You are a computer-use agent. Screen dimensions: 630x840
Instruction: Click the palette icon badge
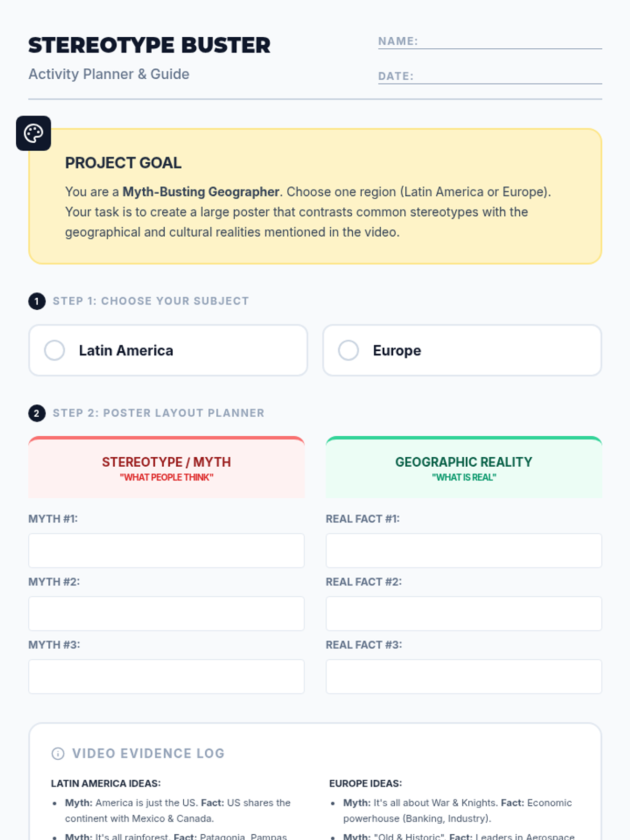pos(34,133)
